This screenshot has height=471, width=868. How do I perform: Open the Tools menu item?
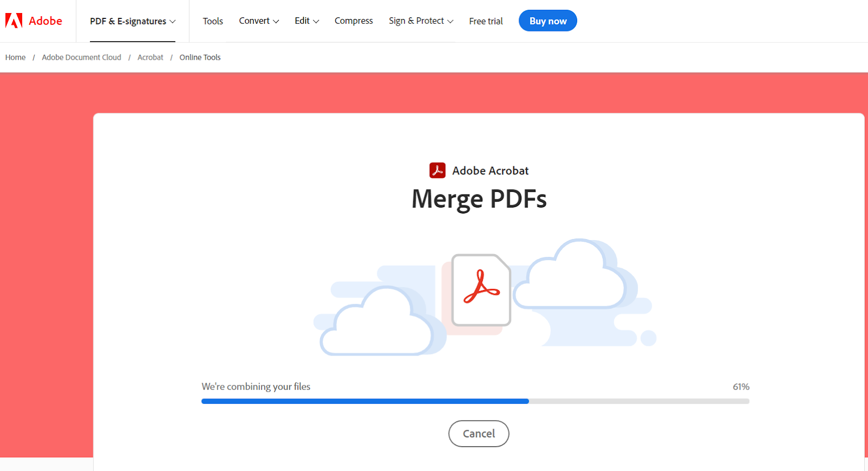[x=213, y=21]
